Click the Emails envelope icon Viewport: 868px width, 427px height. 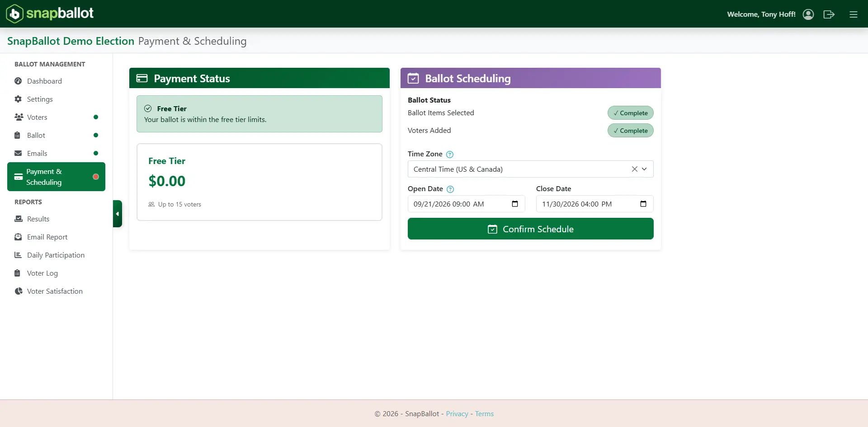coord(18,153)
